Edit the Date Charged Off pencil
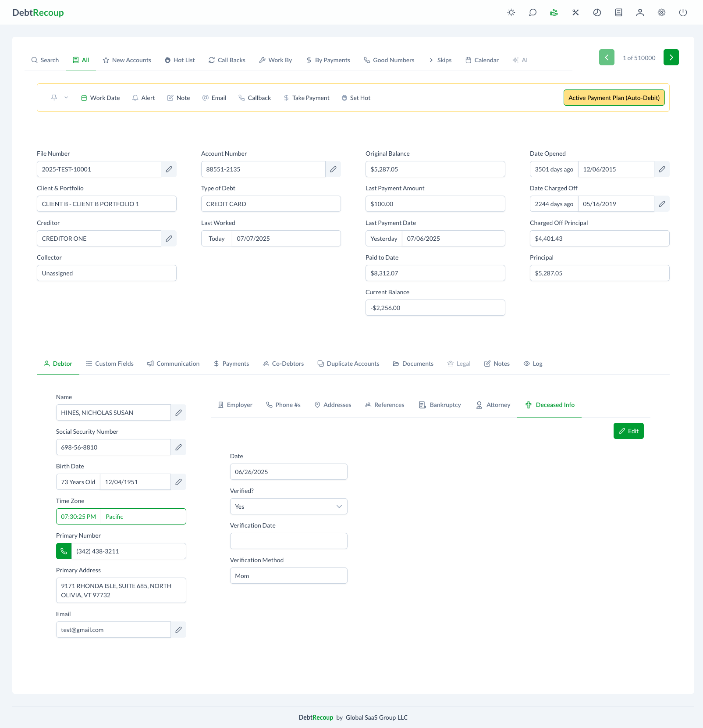This screenshot has height=728, width=703. 662,204
